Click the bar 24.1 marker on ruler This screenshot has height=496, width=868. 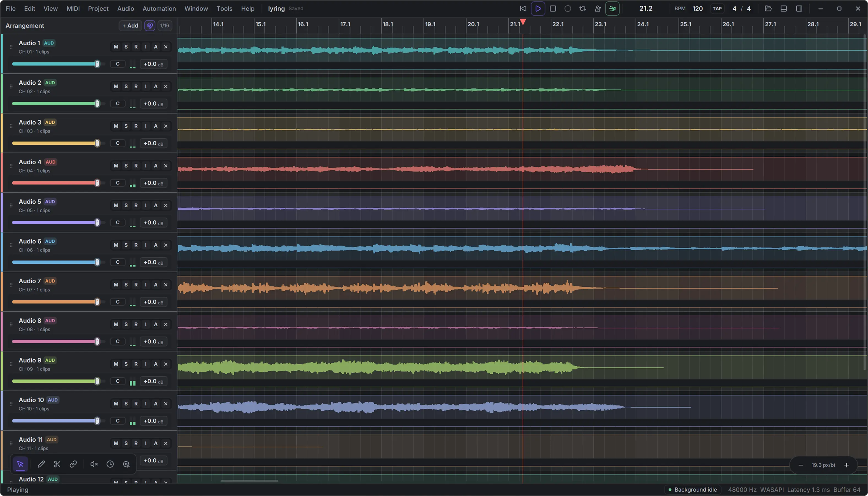pos(642,24)
